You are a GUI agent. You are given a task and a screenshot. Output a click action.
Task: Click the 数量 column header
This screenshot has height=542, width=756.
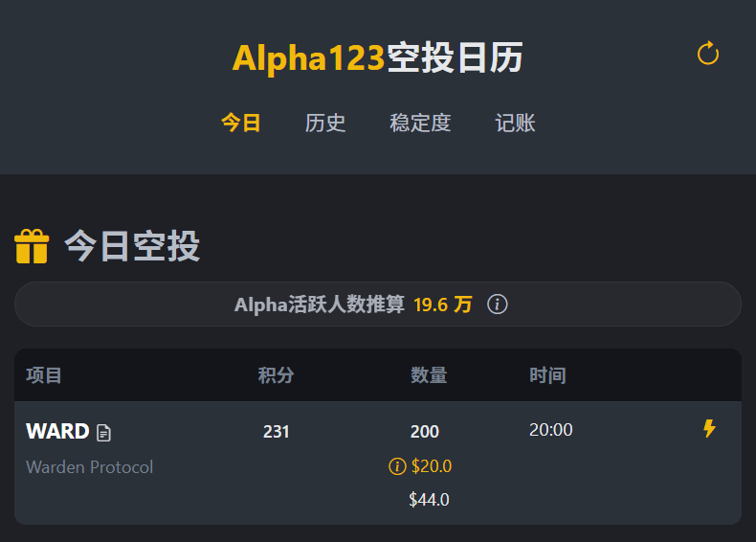coord(429,375)
